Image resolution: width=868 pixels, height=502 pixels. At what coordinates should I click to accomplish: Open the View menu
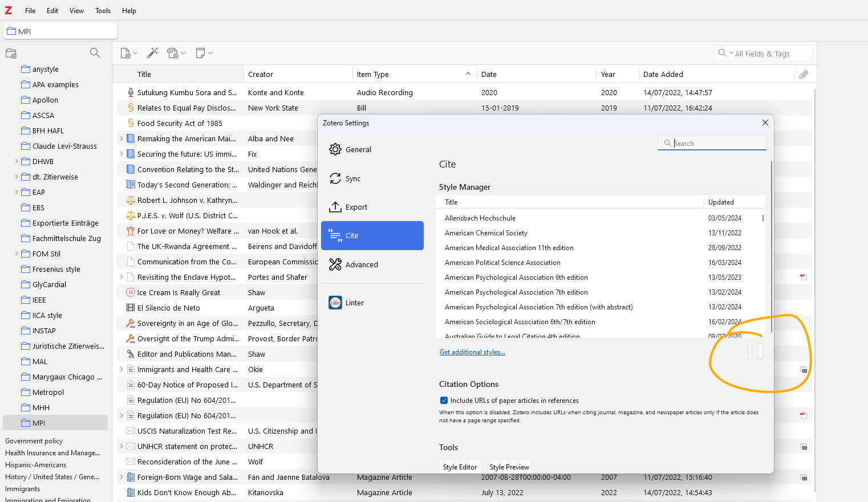76,10
